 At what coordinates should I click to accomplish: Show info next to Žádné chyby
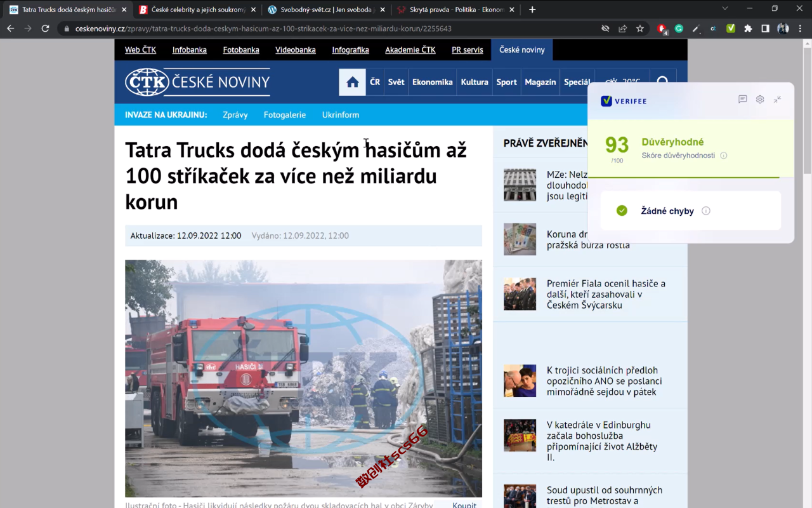[706, 211]
